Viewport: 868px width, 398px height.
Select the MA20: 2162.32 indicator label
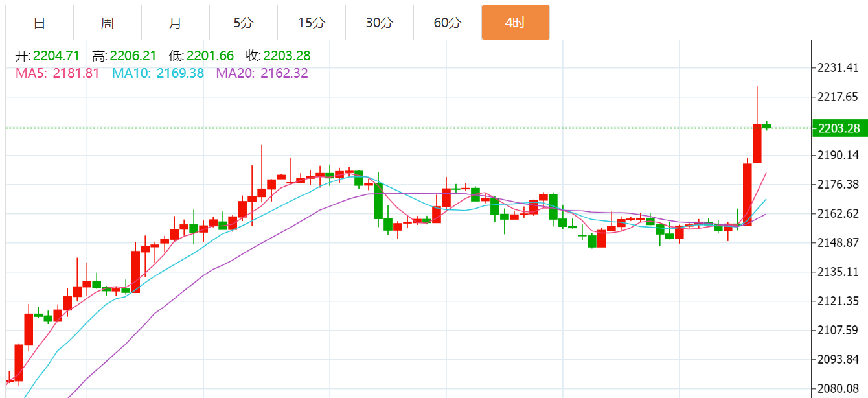[262, 73]
